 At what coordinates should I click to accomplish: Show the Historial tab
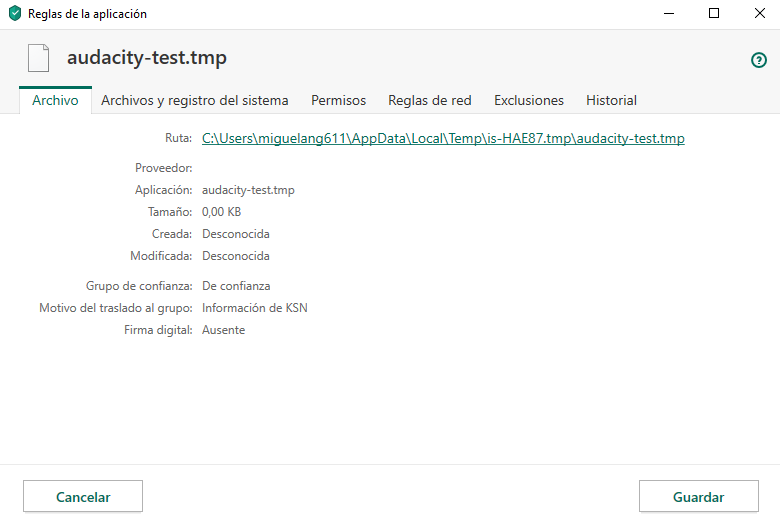(x=611, y=100)
